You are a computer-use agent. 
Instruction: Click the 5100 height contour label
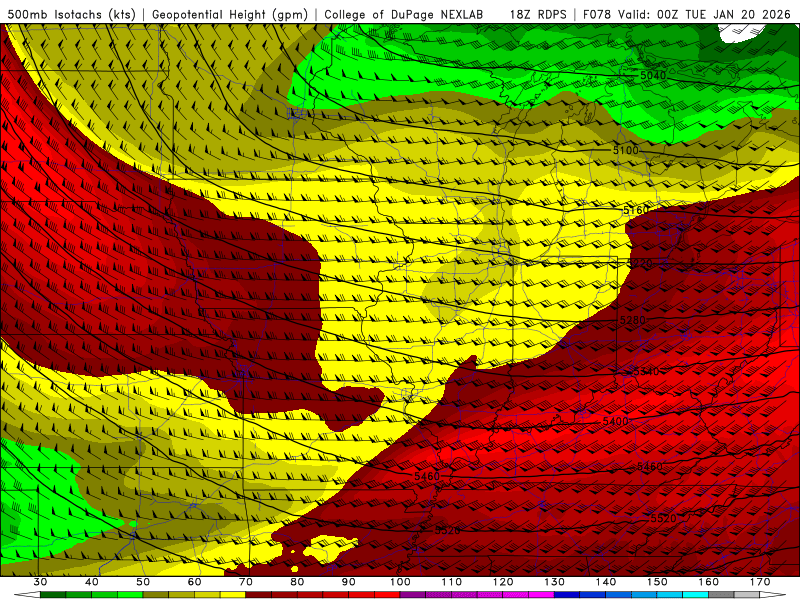tap(625, 150)
